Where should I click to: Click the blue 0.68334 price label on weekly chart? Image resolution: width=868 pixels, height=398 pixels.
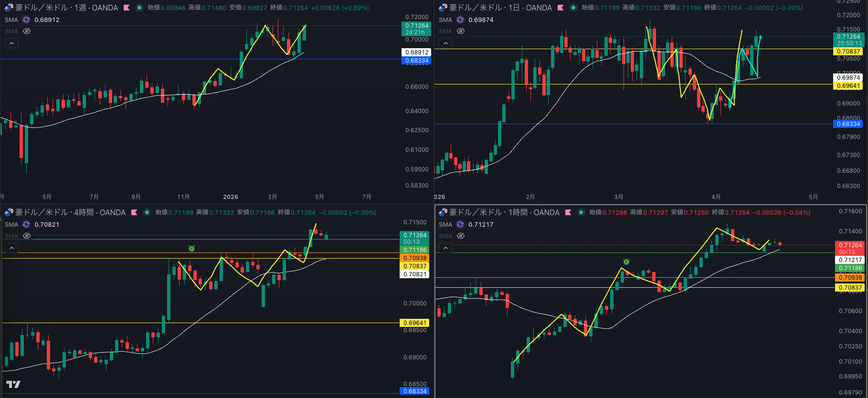coord(417,61)
